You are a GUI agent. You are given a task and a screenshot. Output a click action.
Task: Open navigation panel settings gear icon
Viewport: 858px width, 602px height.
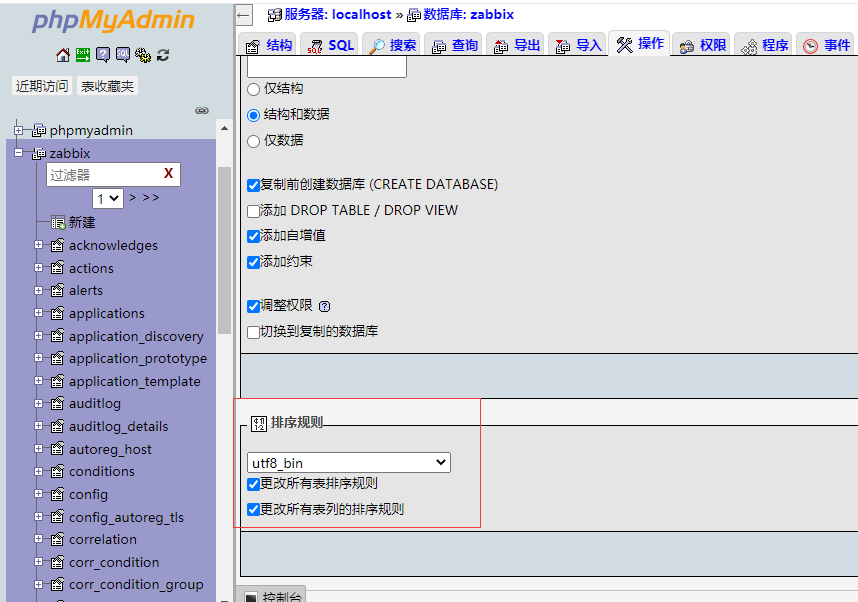point(143,55)
